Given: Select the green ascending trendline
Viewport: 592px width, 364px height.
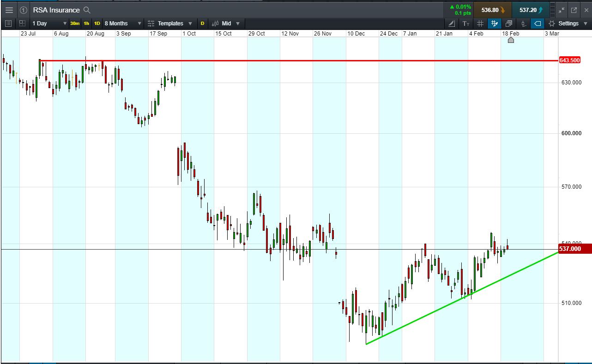Looking at the screenshot, I should pyautogui.click(x=462, y=298).
